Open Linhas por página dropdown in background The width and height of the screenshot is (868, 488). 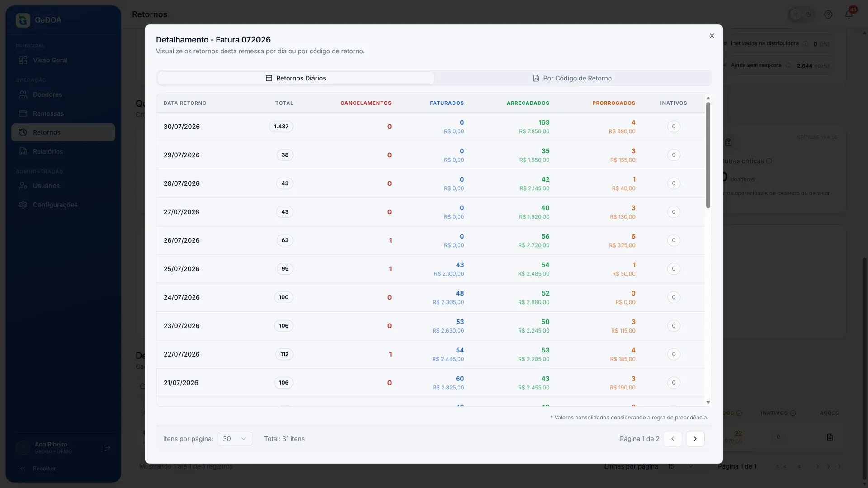pos(680,466)
